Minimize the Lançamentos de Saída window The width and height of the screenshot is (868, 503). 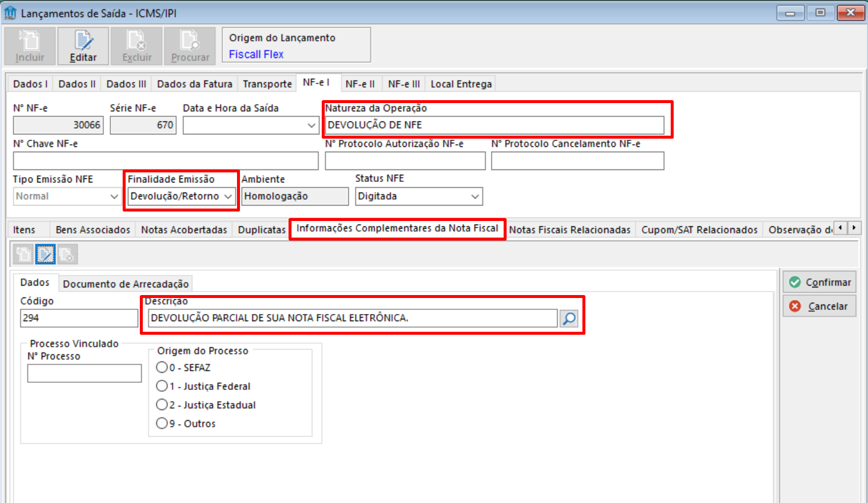point(790,12)
